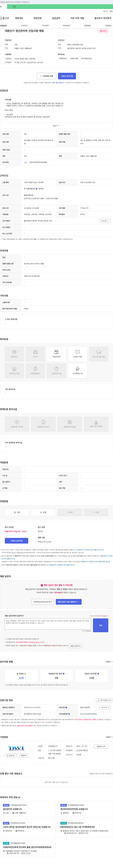Open the 생산관리부(보전직원) 모집합니다 posting
Viewport: 113px width, 868px height.
point(74,809)
